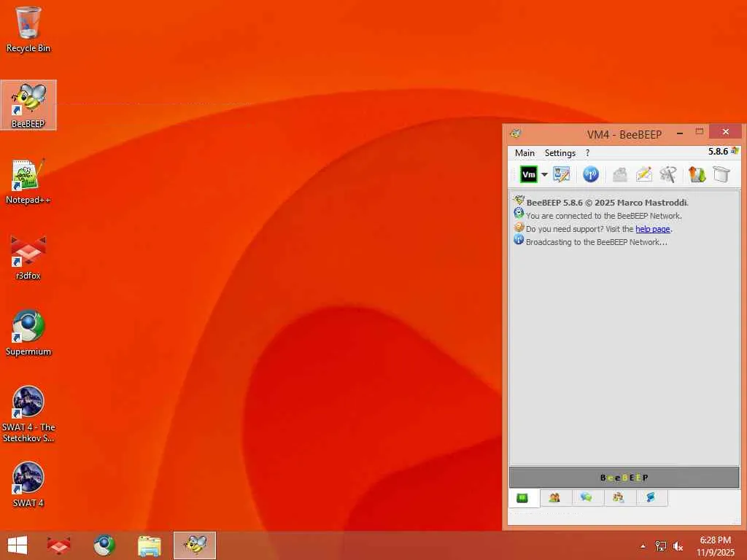The width and height of the screenshot is (747, 560).
Task: Minimize the VM4 - BeeBEEP window
Action: [x=680, y=133]
